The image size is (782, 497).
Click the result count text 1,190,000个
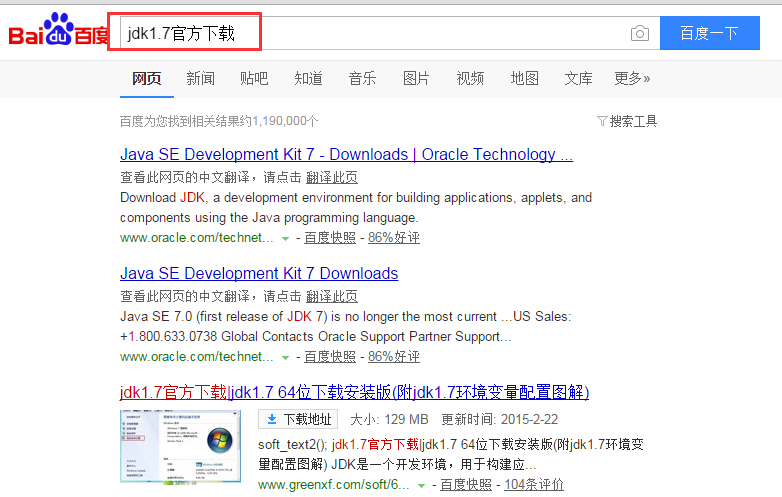(285, 121)
